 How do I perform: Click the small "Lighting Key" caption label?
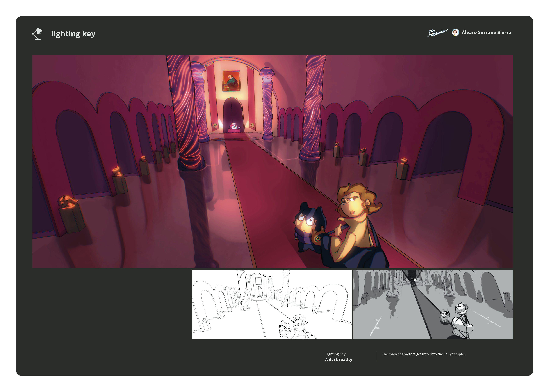(x=335, y=354)
